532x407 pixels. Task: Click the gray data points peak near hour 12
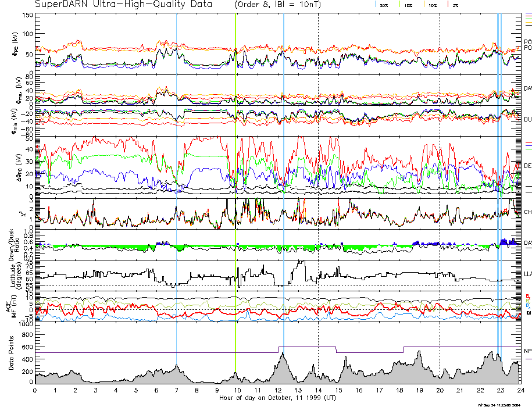[283, 366]
